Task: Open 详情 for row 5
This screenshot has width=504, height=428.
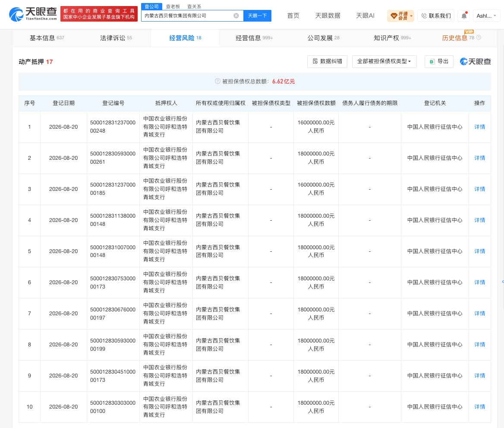Action: tap(479, 251)
